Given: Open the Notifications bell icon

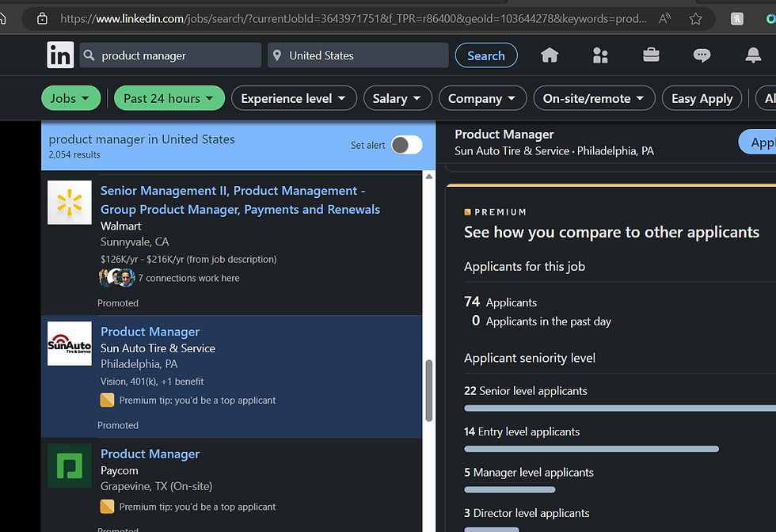Looking at the screenshot, I should coord(753,55).
